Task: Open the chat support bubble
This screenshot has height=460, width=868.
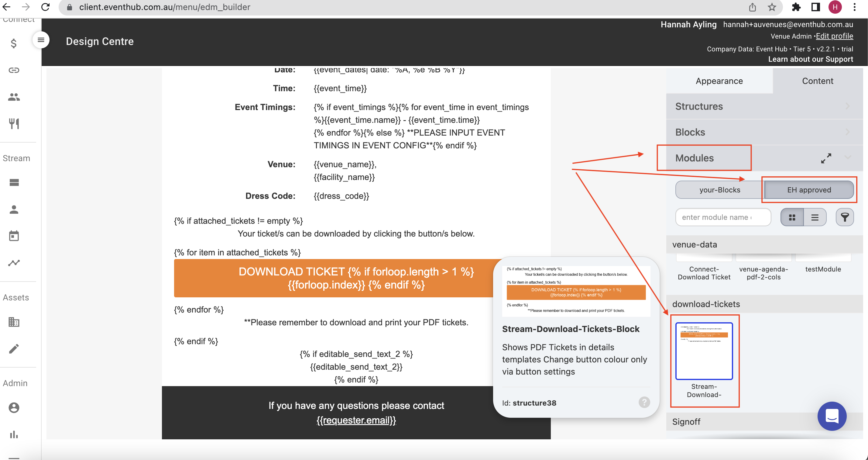Action: point(832,416)
